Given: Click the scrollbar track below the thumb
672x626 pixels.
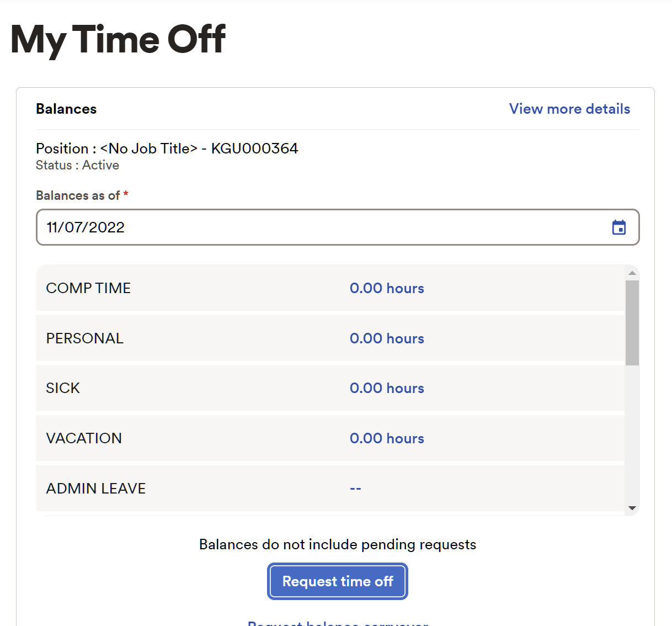Looking at the screenshot, I should (632, 436).
